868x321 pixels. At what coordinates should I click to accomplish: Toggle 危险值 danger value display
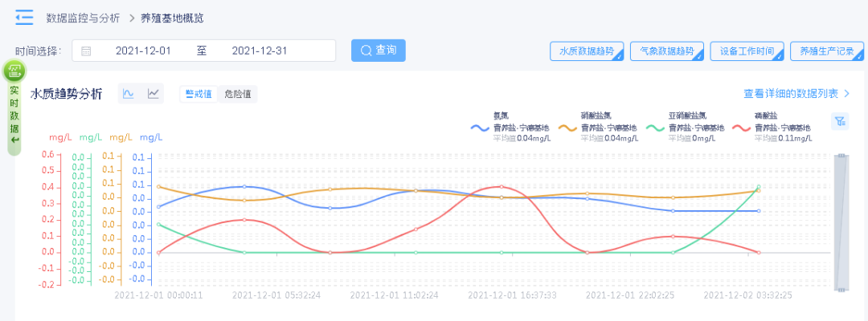tap(237, 94)
